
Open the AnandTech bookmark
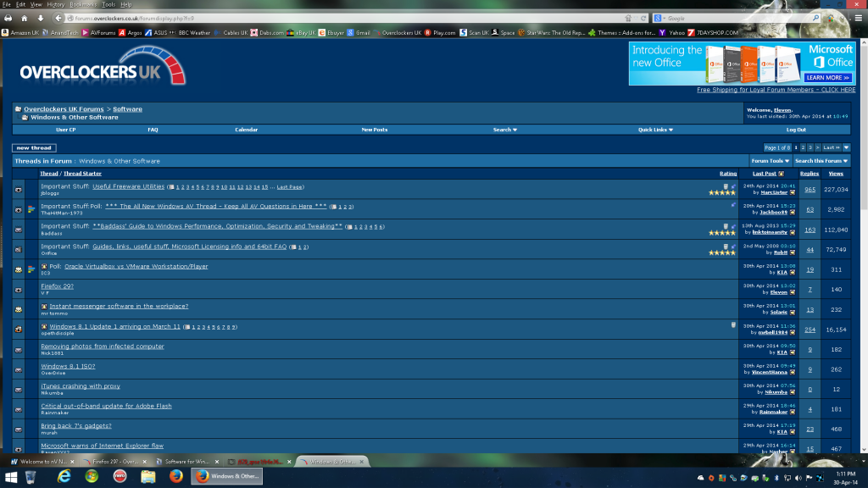(60, 33)
